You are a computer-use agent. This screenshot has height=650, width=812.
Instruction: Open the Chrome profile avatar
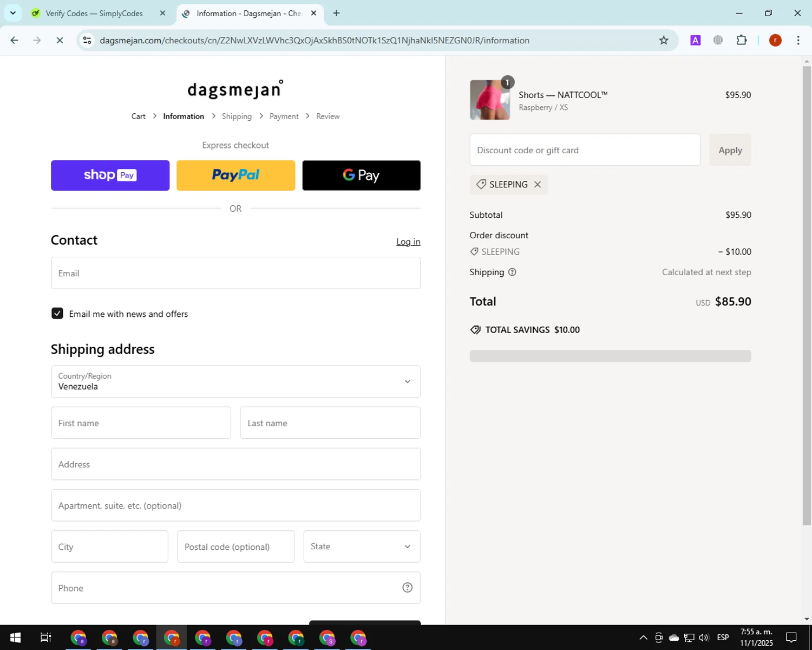(x=775, y=40)
